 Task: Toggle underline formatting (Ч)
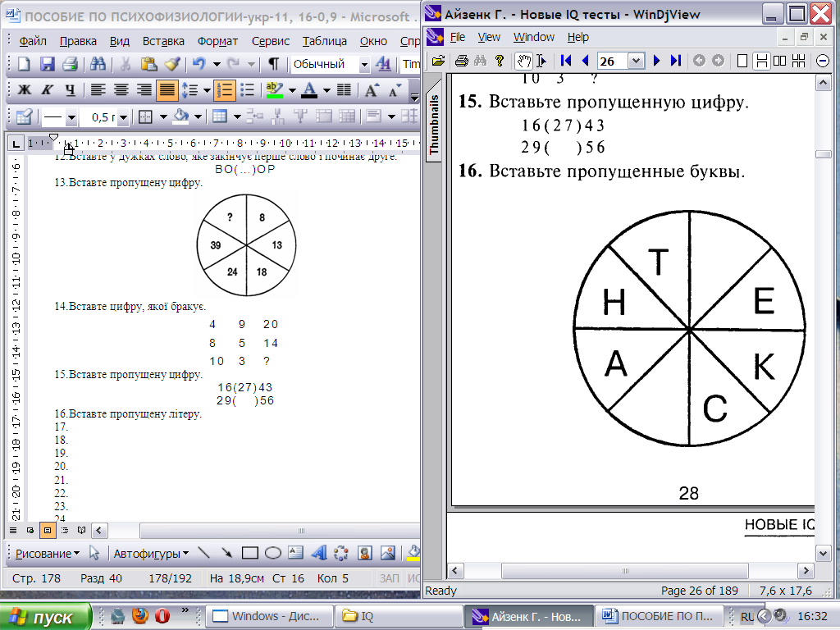pyautogui.click(x=71, y=90)
